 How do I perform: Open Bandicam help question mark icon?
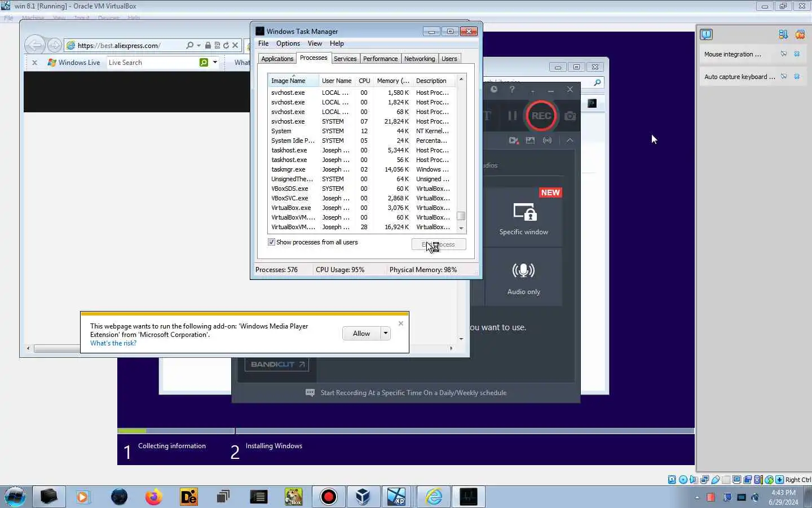point(512,89)
